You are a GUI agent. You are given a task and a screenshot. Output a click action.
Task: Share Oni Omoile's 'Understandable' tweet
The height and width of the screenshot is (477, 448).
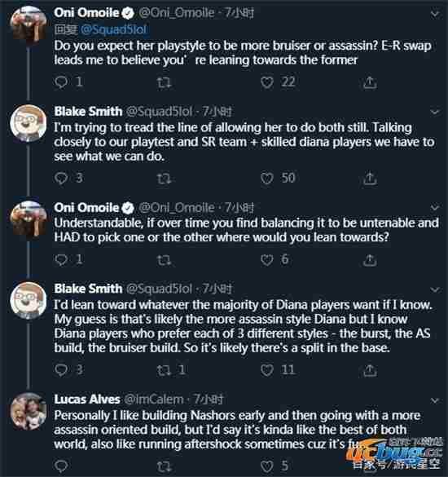(370, 260)
